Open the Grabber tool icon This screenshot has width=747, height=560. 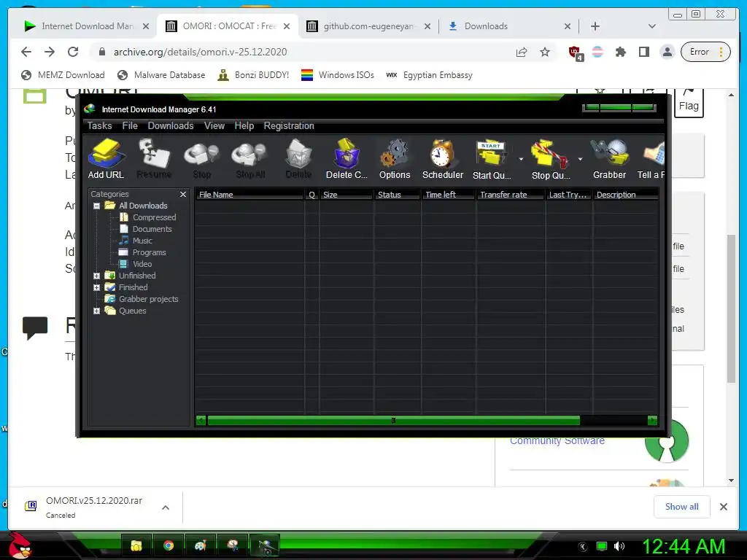click(609, 159)
